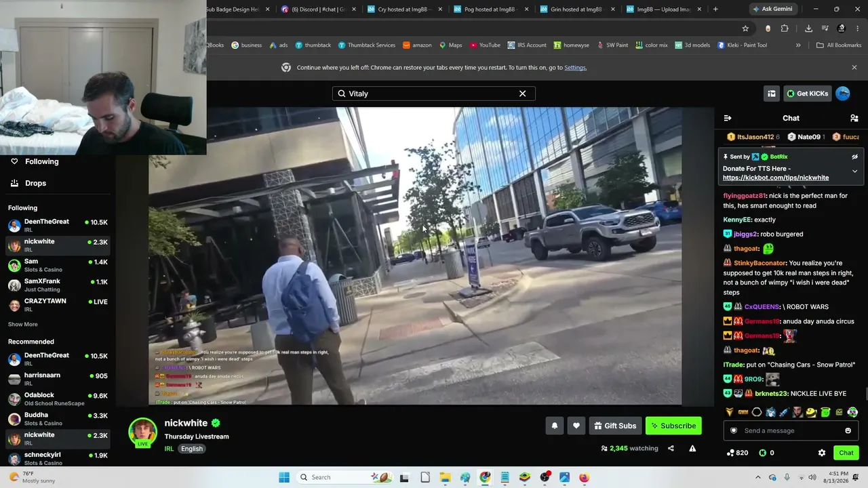This screenshot has height=488, width=868.
Task: Open Chrome extensions puzzle icon
Action: (x=785, y=28)
